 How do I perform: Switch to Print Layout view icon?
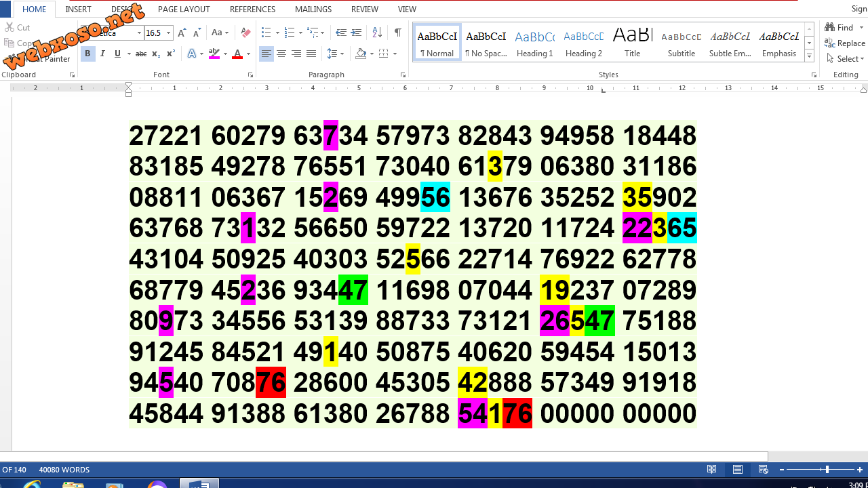pos(738,469)
